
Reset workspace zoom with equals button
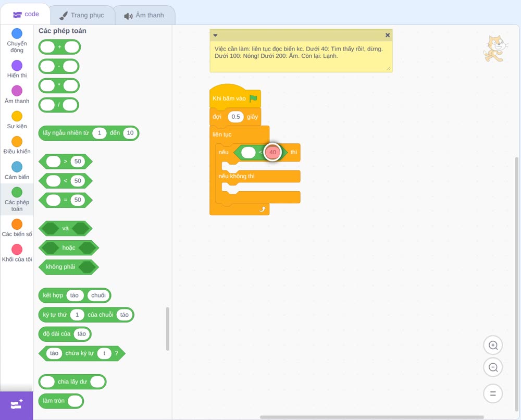(x=493, y=393)
